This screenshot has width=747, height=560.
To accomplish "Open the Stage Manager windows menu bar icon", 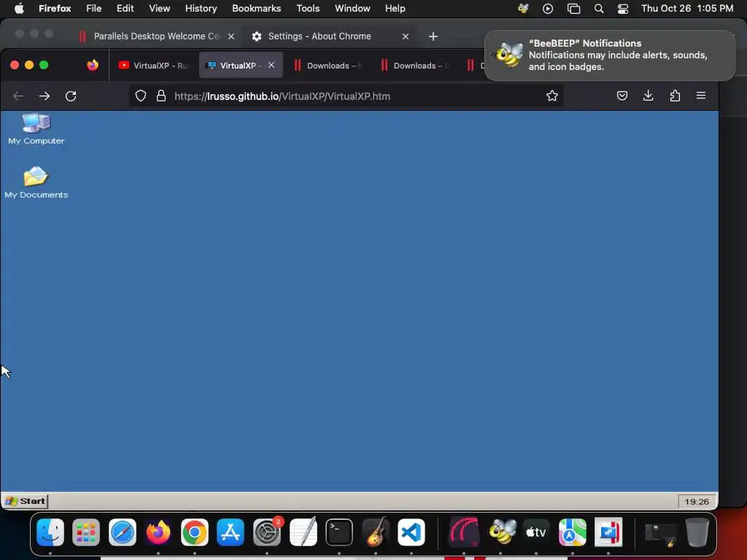I will tap(573, 9).
